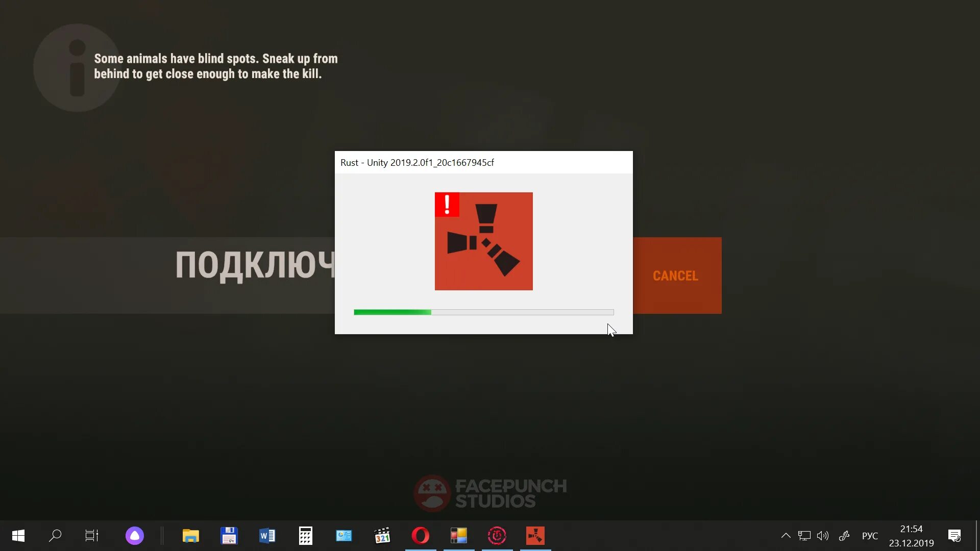Click the ПОДКЛЮЧ connecting status text
Image resolution: width=980 pixels, height=551 pixels.
255,265
